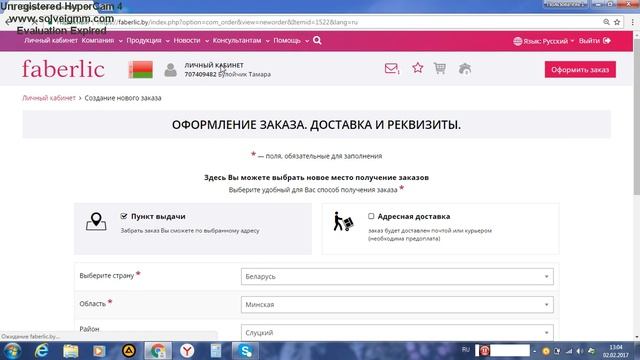The image size is (640, 360).
Task: Click the browser zoom magnifier icon
Action: (x=607, y=22)
